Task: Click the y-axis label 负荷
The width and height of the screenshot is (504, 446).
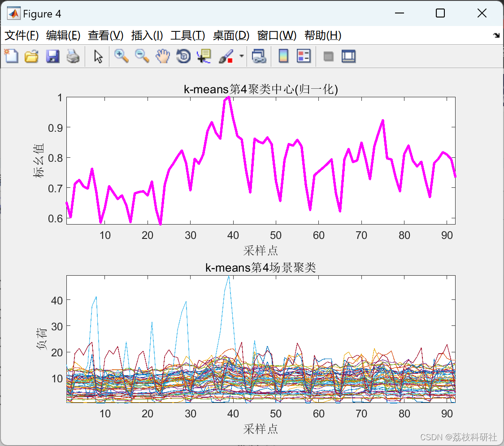Action: (41, 339)
